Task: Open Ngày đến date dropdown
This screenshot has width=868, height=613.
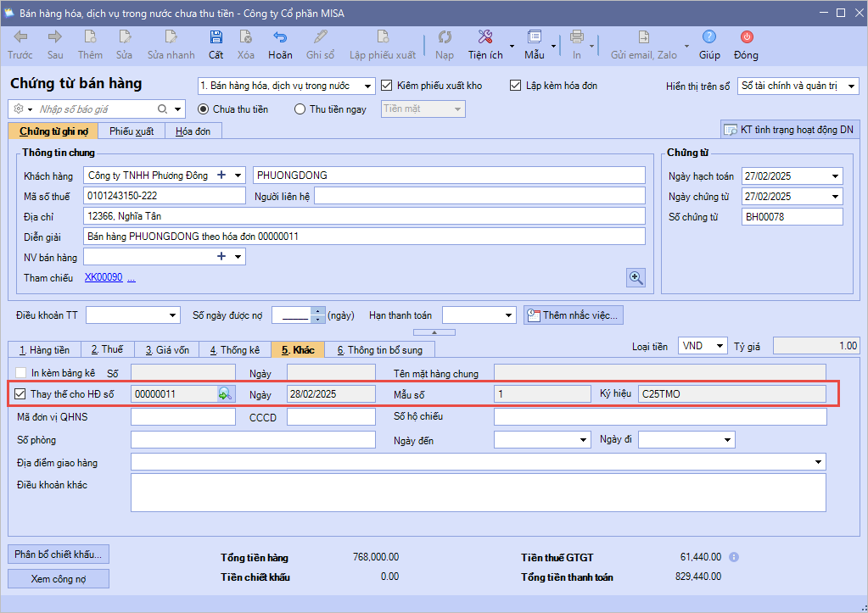Action: [x=583, y=440]
